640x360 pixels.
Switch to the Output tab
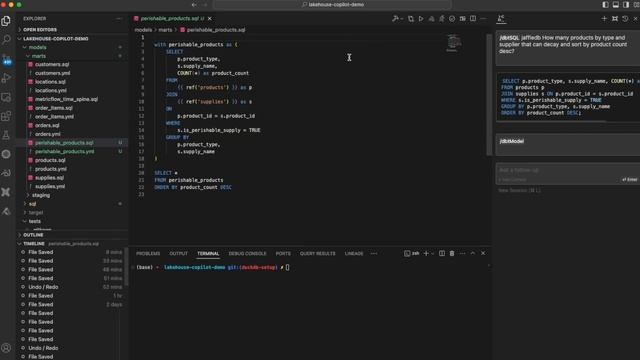coord(178,253)
